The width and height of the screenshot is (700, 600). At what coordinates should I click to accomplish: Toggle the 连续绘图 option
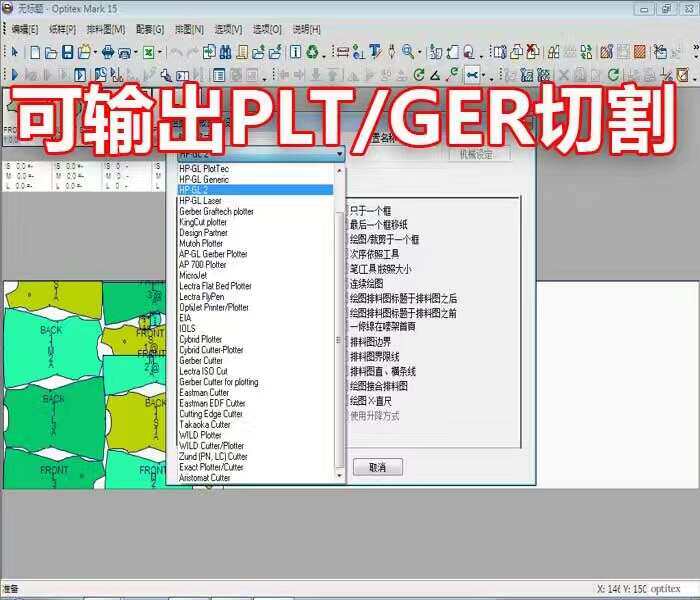[366, 283]
